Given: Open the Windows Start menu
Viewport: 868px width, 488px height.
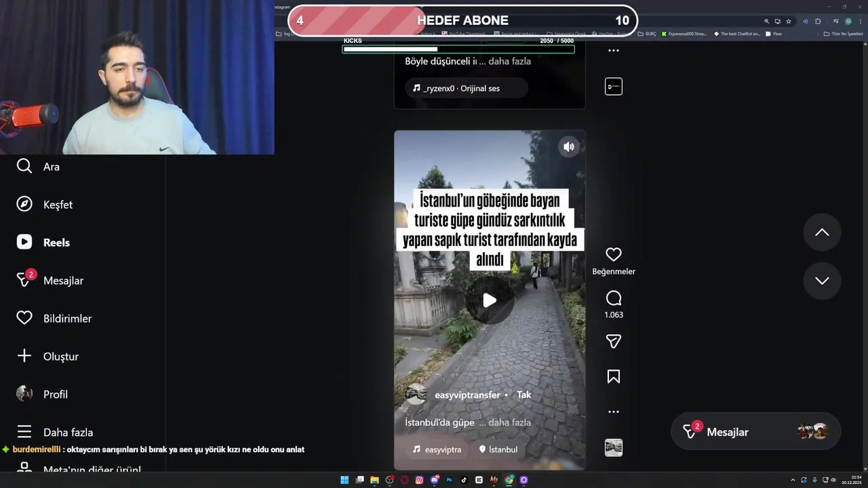Looking at the screenshot, I should point(344,480).
